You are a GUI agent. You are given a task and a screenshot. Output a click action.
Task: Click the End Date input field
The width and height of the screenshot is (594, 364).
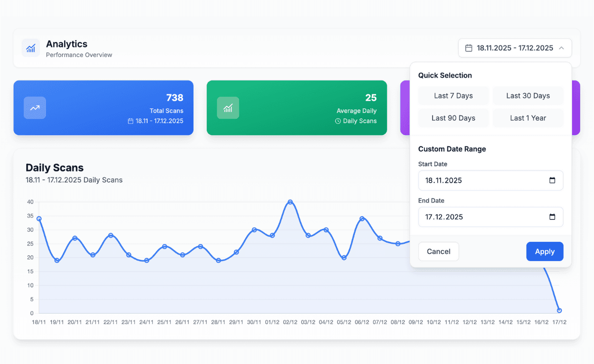point(491,217)
